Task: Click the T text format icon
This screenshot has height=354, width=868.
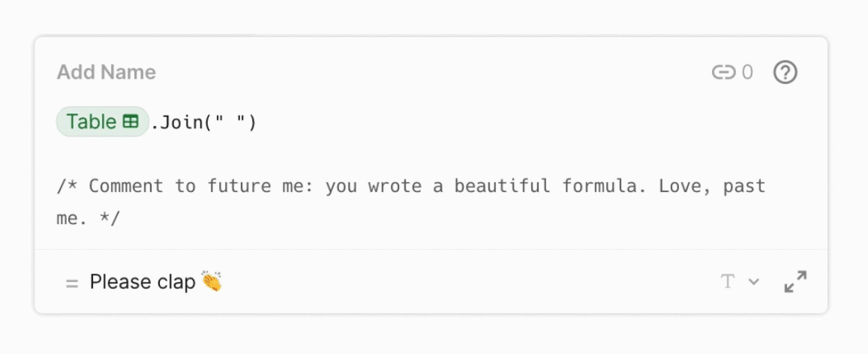Action: click(727, 282)
